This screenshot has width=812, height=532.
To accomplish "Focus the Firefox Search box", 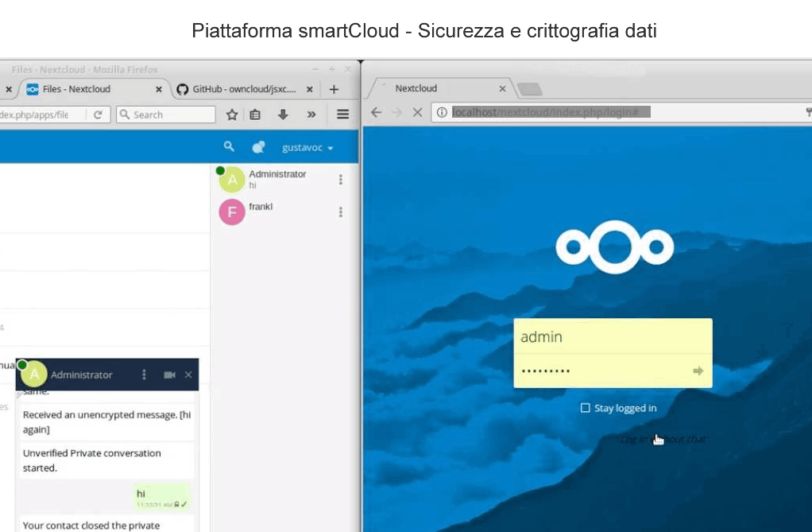I will [166, 115].
